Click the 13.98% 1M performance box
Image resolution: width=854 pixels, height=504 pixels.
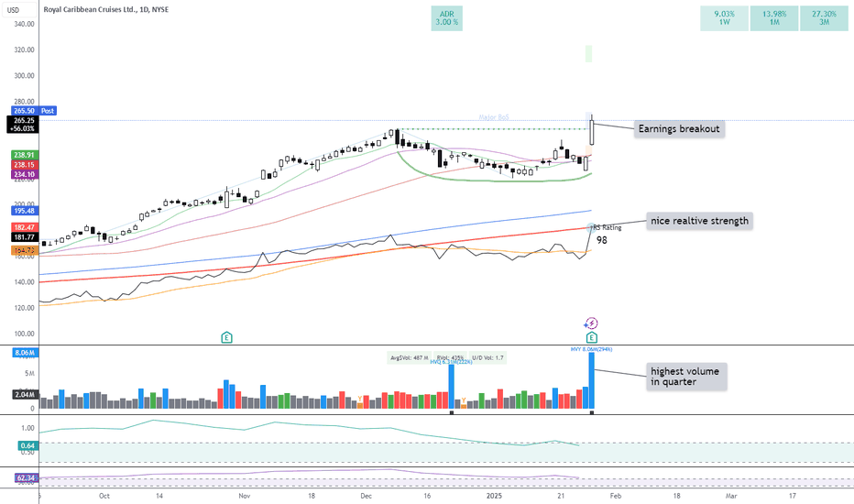tap(774, 18)
